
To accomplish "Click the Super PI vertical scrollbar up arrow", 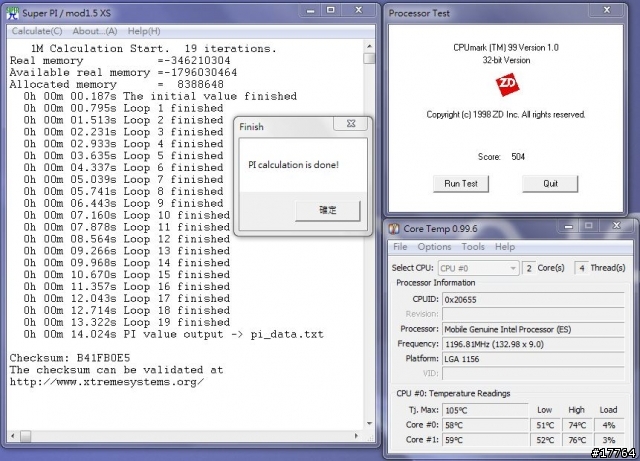I will pos(369,46).
